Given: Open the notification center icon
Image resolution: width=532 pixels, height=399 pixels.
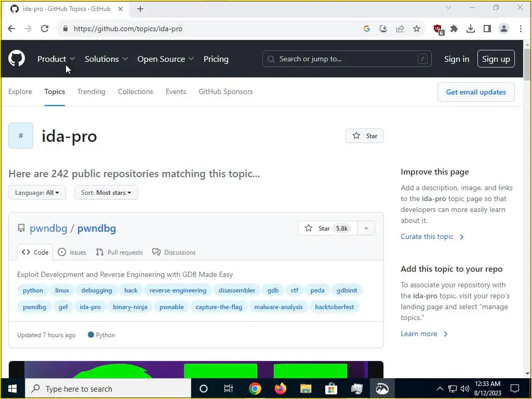Looking at the screenshot, I should pos(515,389).
